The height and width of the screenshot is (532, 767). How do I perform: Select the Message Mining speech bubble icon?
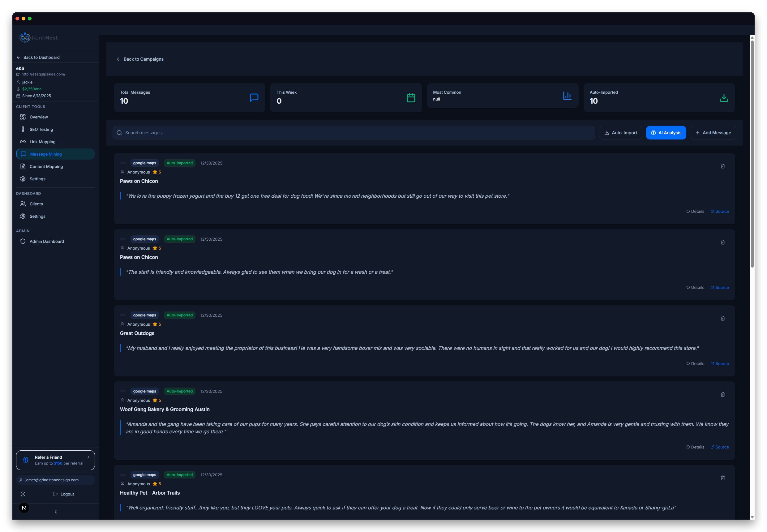tap(23, 154)
